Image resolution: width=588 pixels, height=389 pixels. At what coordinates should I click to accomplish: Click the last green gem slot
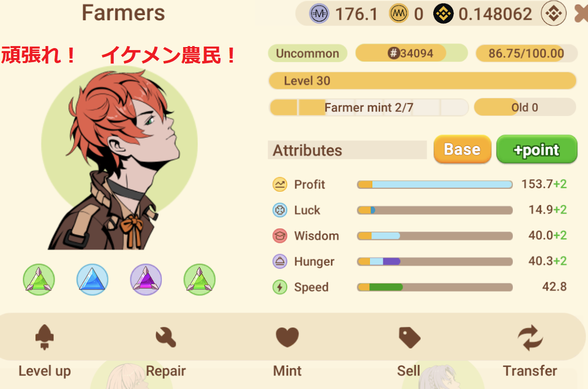coord(200,279)
